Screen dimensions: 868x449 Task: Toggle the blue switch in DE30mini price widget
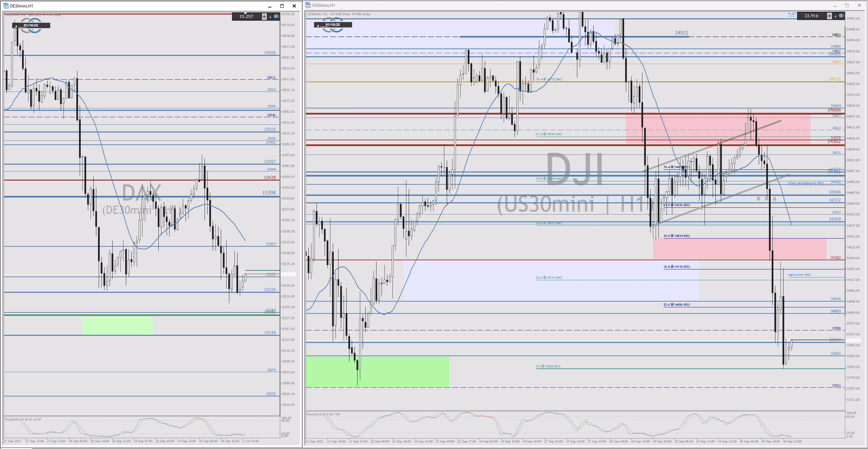pos(276,16)
